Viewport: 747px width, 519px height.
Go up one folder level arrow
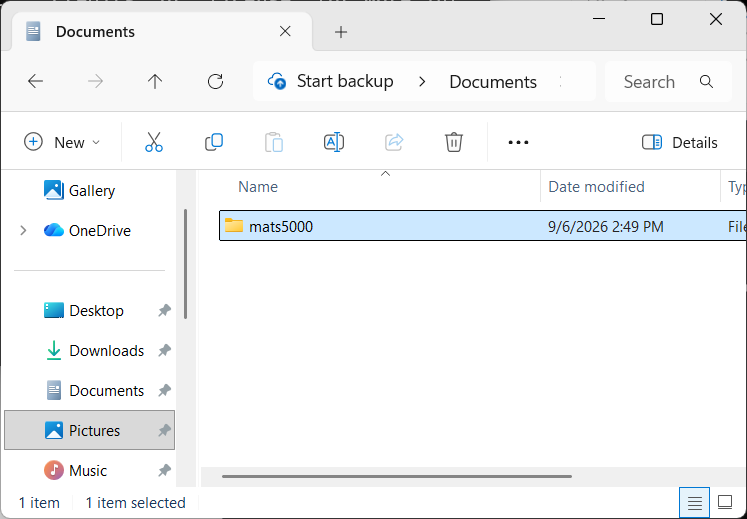pyautogui.click(x=155, y=81)
